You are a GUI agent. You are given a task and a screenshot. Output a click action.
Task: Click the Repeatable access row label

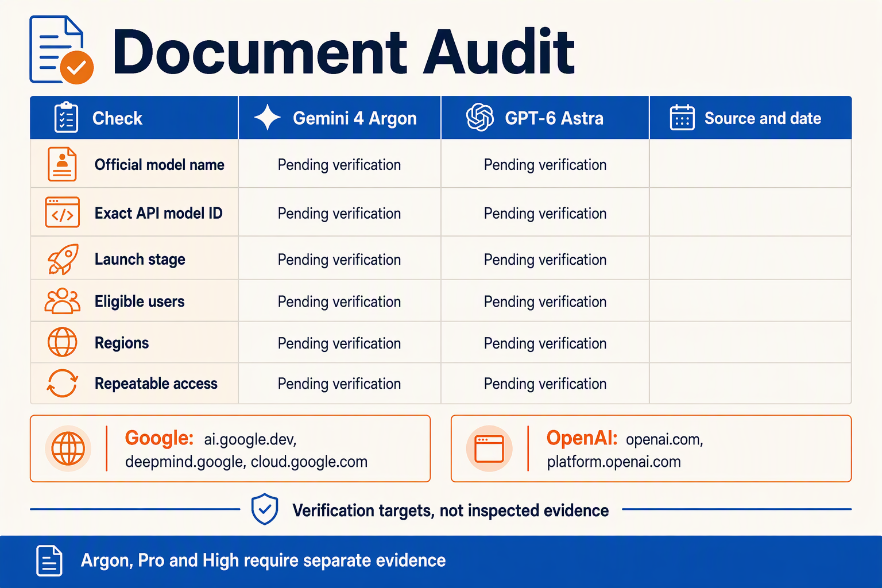tap(156, 384)
